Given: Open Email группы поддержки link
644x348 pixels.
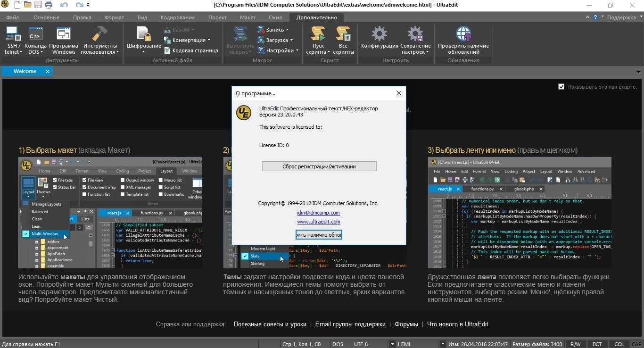Looking at the screenshot, I should (x=350, y=324).
